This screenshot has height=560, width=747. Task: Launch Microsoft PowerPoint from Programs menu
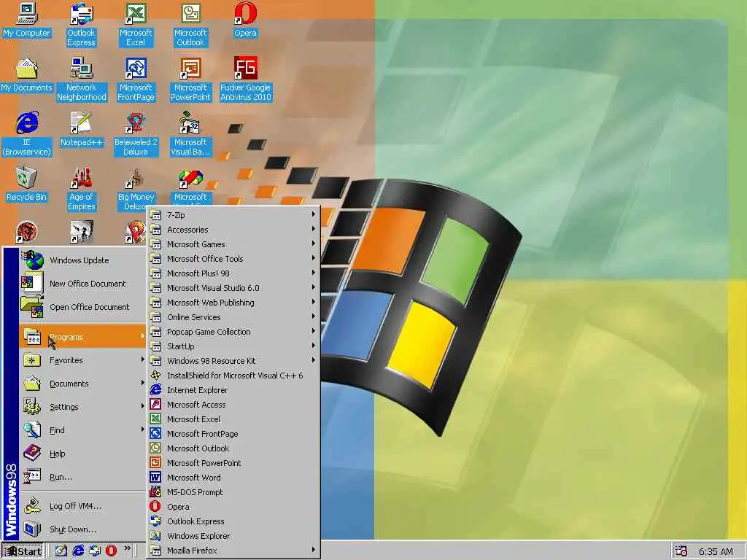click(233, 462)
